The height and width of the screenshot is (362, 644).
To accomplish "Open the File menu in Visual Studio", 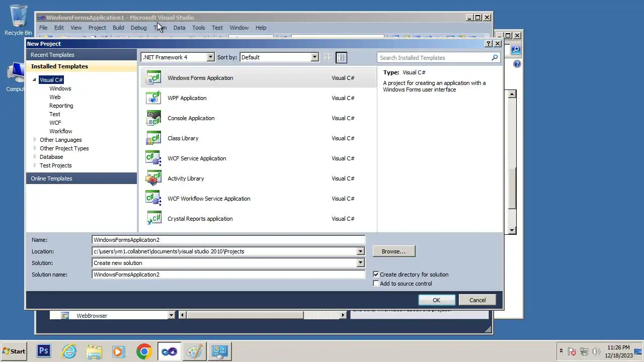I will [x=43, y=28].
